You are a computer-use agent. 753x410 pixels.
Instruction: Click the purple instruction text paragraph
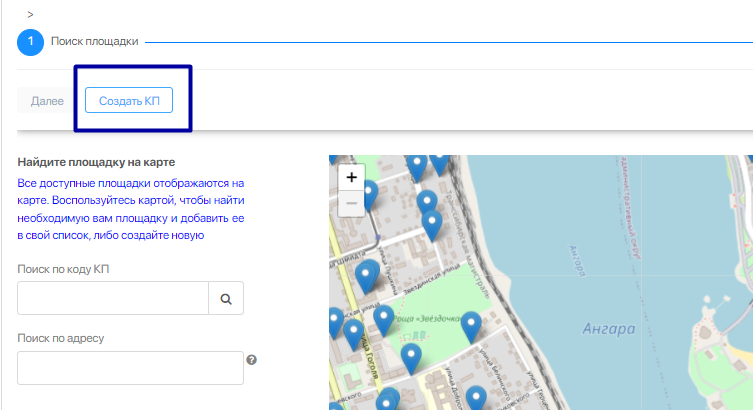pyautogui.click(x=131, y=209)
